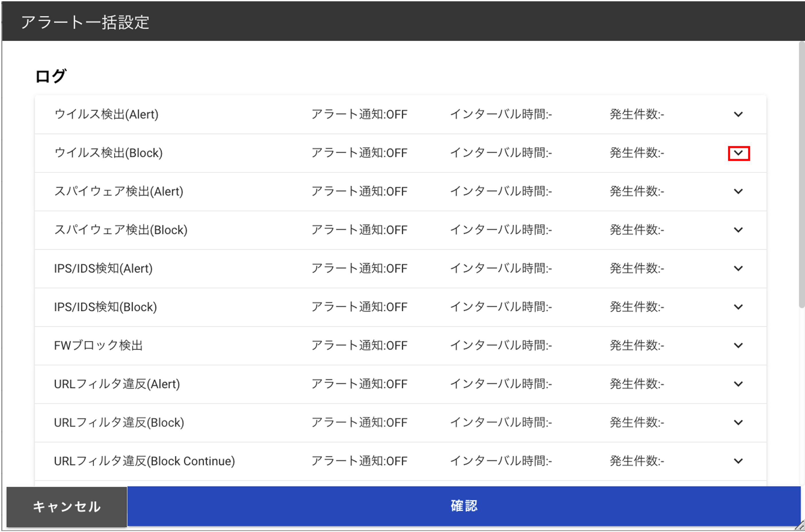Select the URLフィルタ違反(Alert) label
This screenshot has height=532, width=805.
117,384
